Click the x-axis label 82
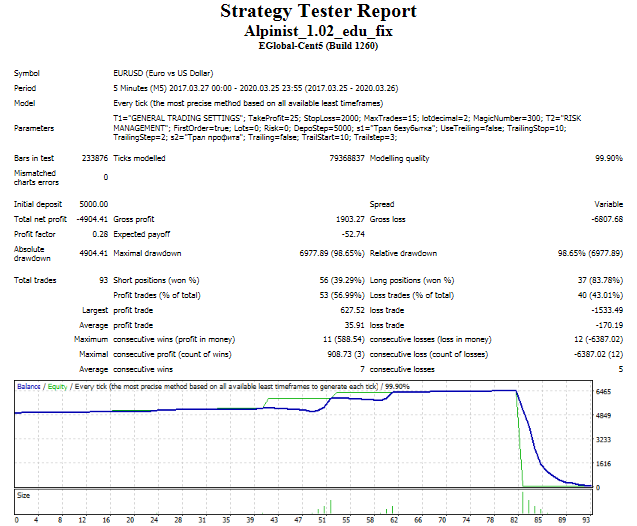This screenshot has width=637, height=526. coord(514,520)
